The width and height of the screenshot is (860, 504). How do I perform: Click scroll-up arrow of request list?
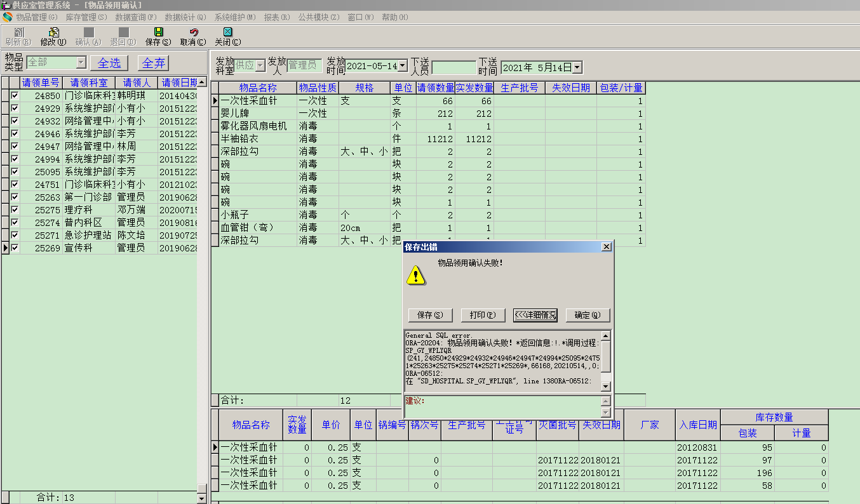tap(202, 82)
